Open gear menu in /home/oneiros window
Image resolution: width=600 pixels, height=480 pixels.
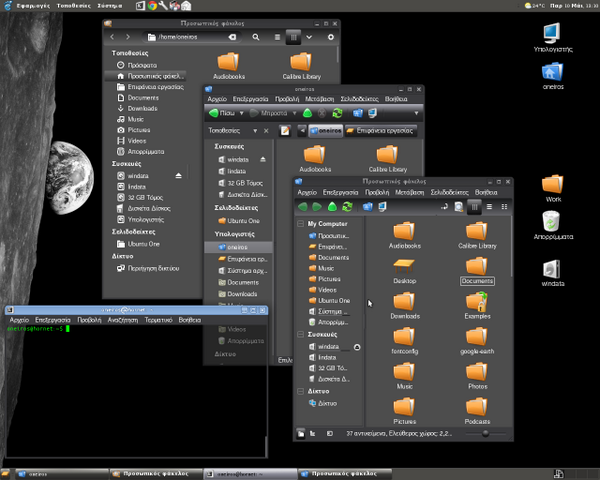[x=331, y=37]
